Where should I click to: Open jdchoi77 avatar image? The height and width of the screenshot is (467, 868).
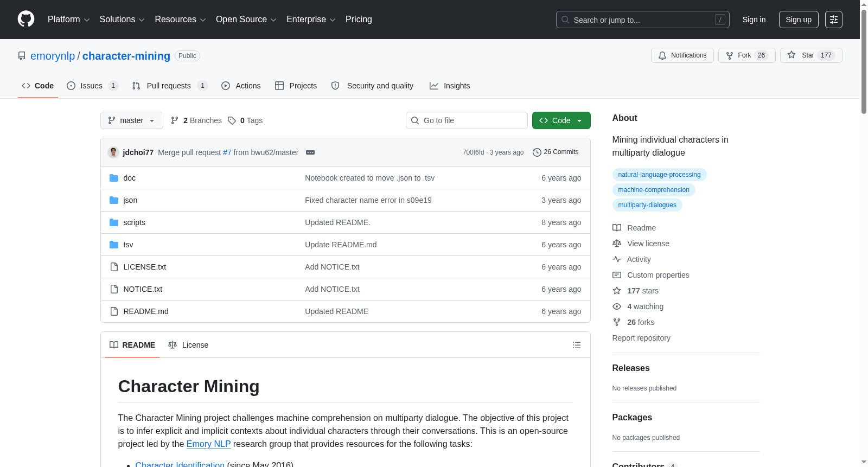pyautogui.click(x=113, y=152)
